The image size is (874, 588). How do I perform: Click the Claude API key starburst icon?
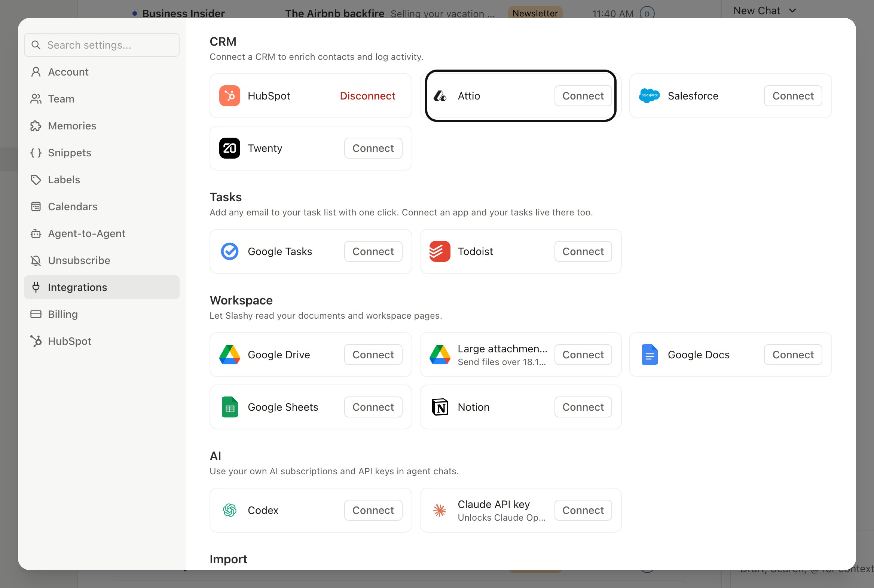click(x=440, y=510)
